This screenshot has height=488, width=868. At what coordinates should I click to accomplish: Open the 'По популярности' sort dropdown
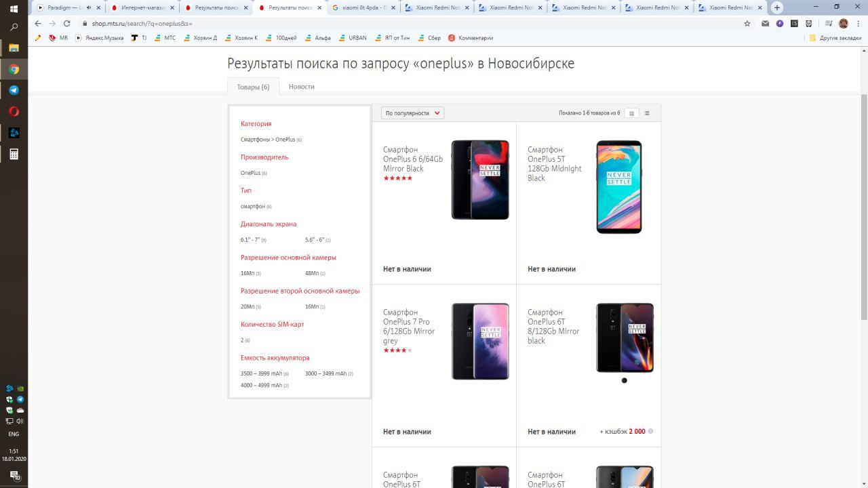[x=412, y=113]
